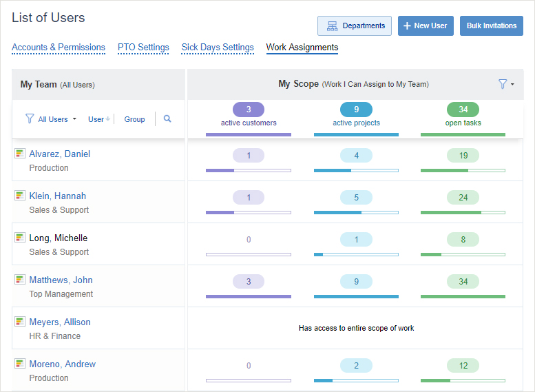This screenshot has height=392, width=535.
Task: Open the Matthews, John user link
Action: (x=61, y=280)
